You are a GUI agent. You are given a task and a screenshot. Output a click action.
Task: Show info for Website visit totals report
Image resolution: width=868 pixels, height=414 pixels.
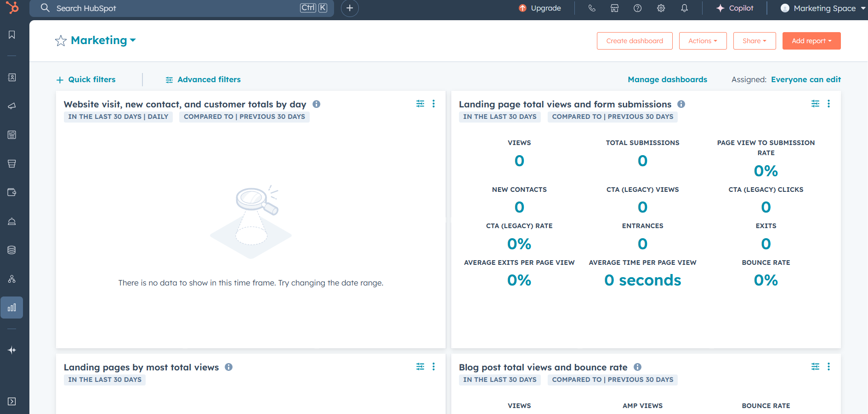316,104
